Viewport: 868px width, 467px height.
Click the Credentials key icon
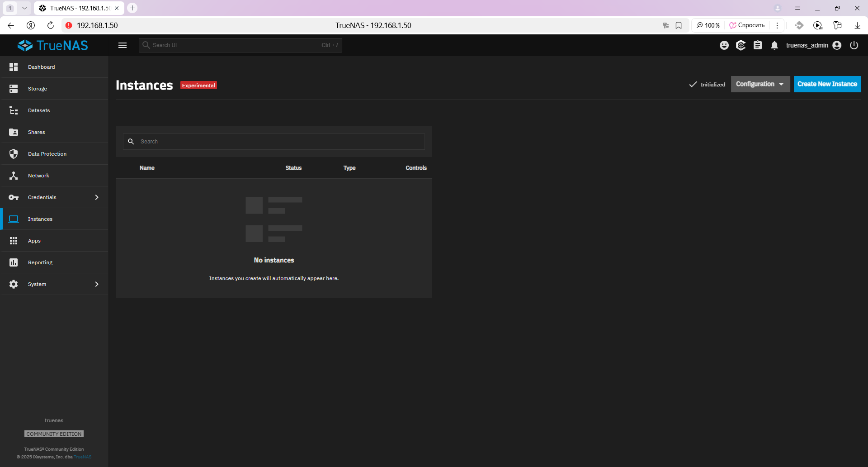(14, 197)
